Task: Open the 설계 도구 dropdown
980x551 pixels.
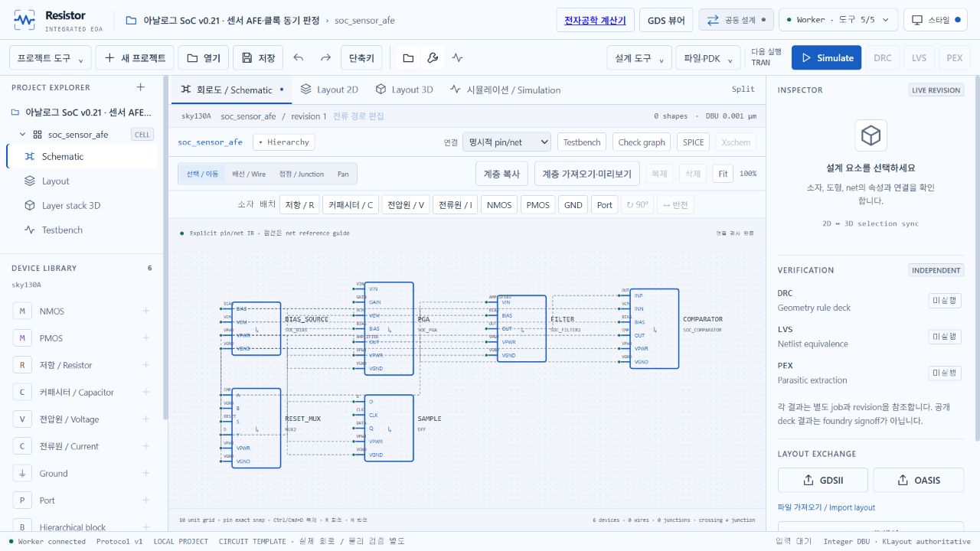Action: coord(639,58)
